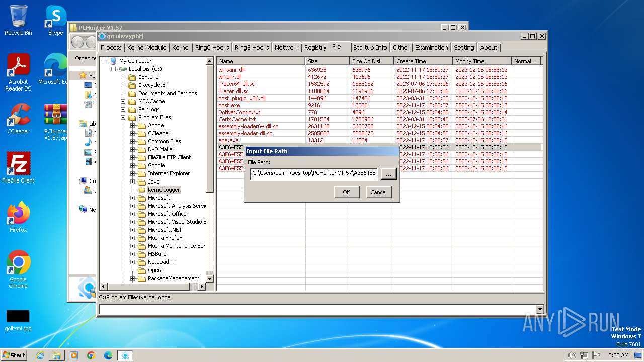Screen dimensions: 644x362
Task: Select the Tracer64.dll.sc file row
Action: (x=379, y=84)
